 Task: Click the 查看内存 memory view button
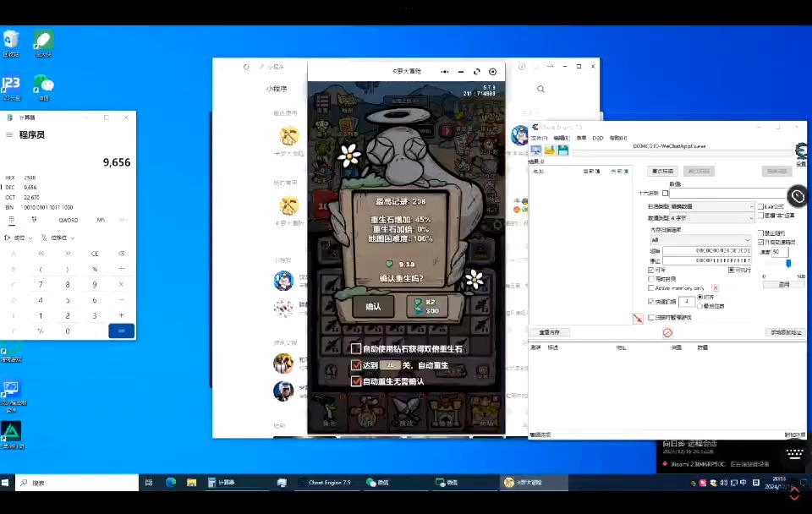pos(550,332)
